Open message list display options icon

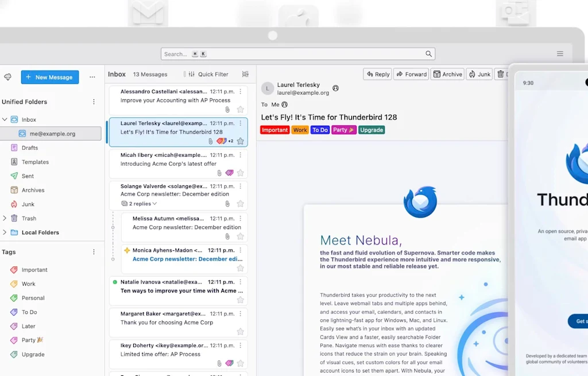(x=245, y=74)
